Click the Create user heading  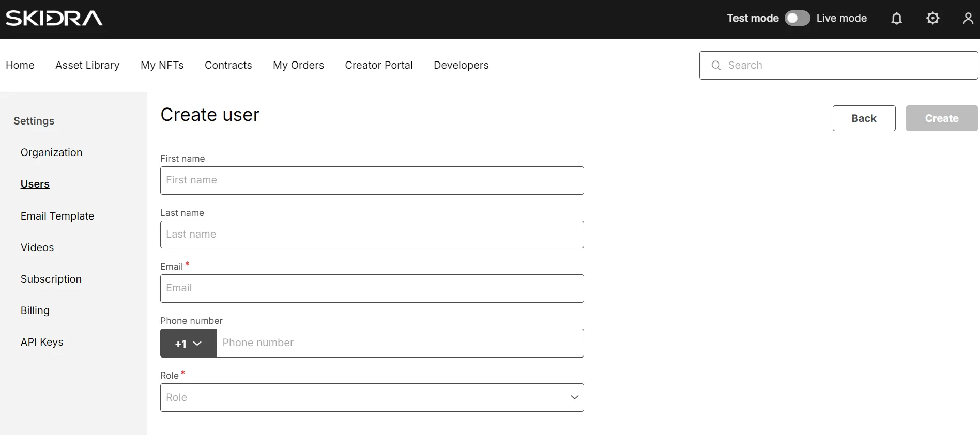click(x=210, y=115)
